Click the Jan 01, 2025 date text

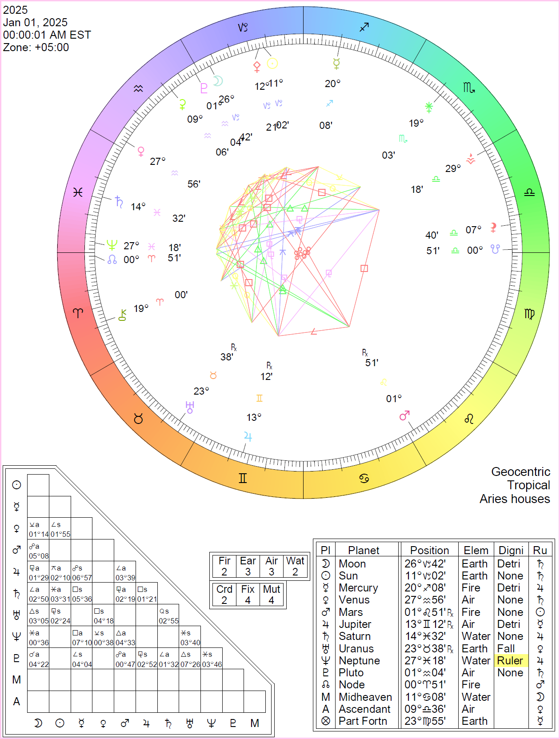pyautogui.click(x=36, y=22)
